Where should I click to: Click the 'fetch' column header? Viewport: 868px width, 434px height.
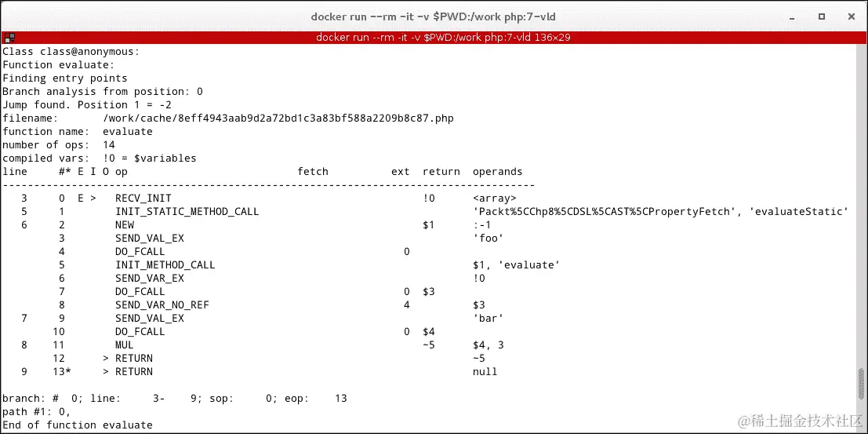[313, 171]
